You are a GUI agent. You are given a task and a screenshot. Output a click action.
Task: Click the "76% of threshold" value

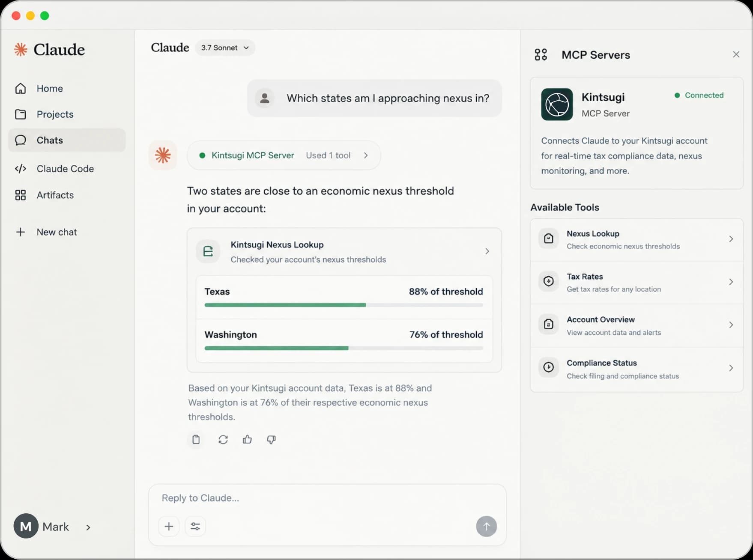point(446,335)
